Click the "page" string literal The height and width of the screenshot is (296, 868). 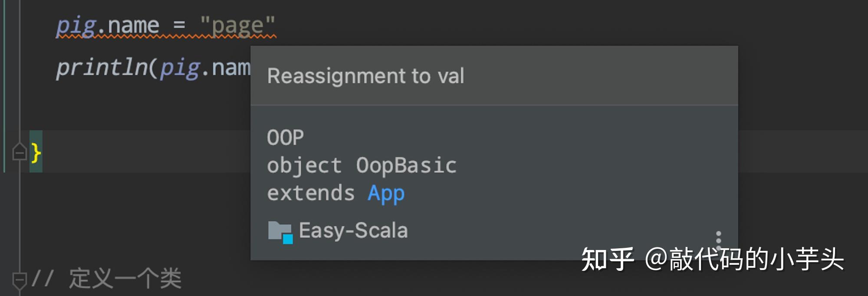pyautogui.click(x=237, y=25)
